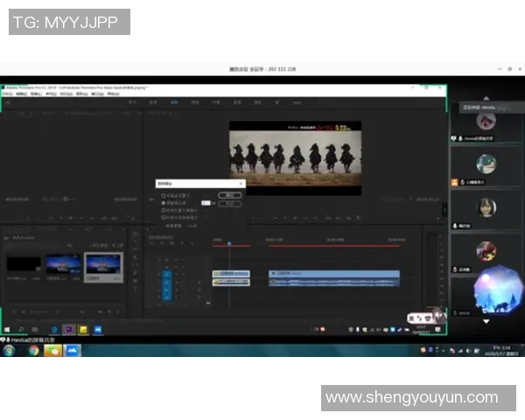Click the Extract button in Program monitor
The height and width of the screenshot is (420, 525).
tap(339, 218)
